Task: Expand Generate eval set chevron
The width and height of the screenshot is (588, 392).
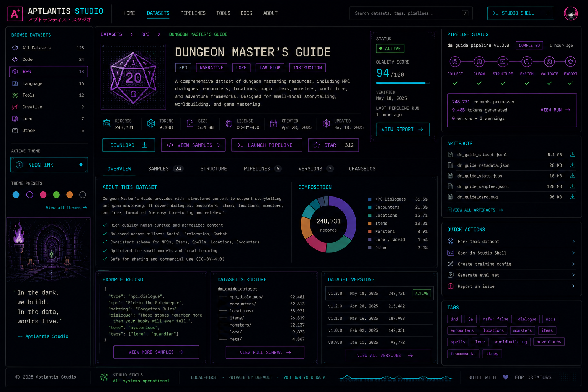Action: point(573,275)
